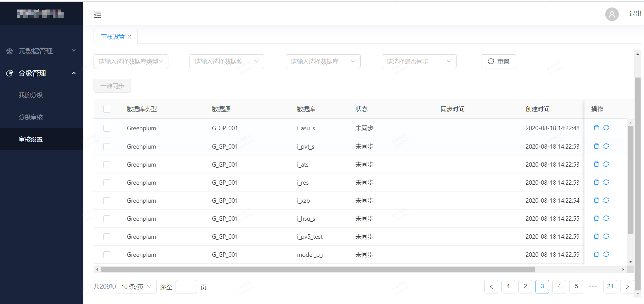Expand the 元数据管理 menu
Screen dimensions: 644x304
click(x=42, y=51)
